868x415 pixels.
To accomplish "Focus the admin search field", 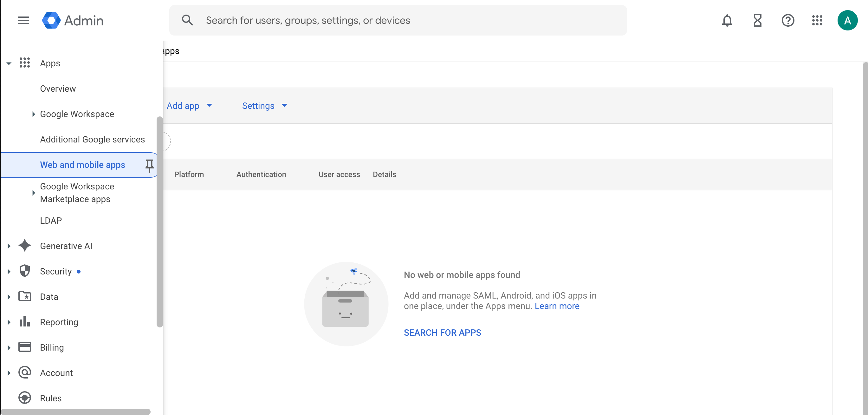I will coord(398,21).
